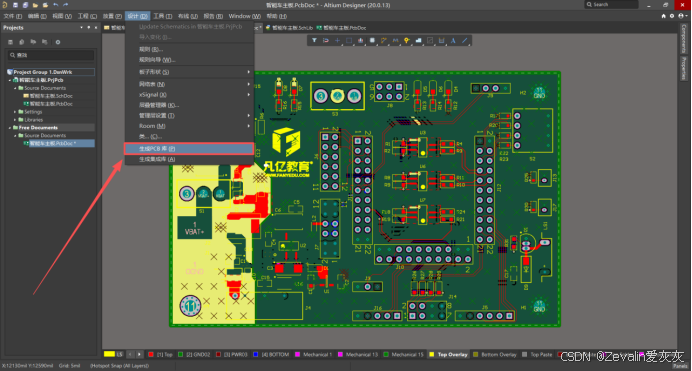Select the rectangle selection tool
The width and height of the screenshot is (692, 371).
(349, 41)
